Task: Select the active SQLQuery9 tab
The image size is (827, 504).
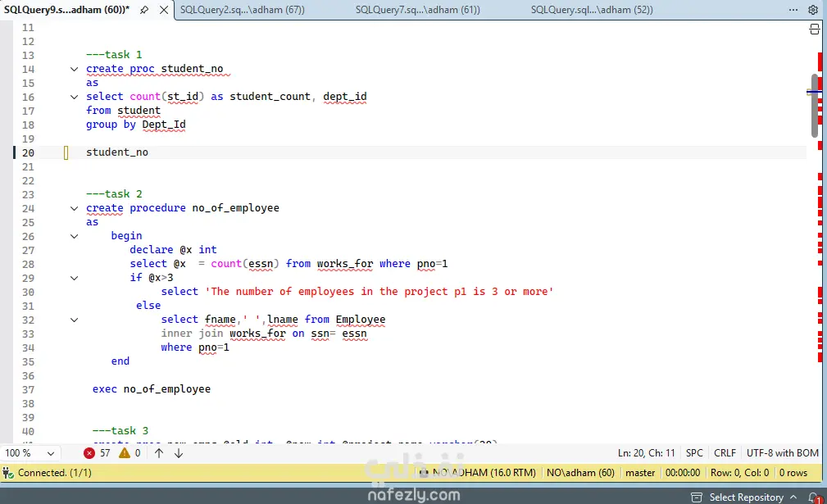Action: 66,10
